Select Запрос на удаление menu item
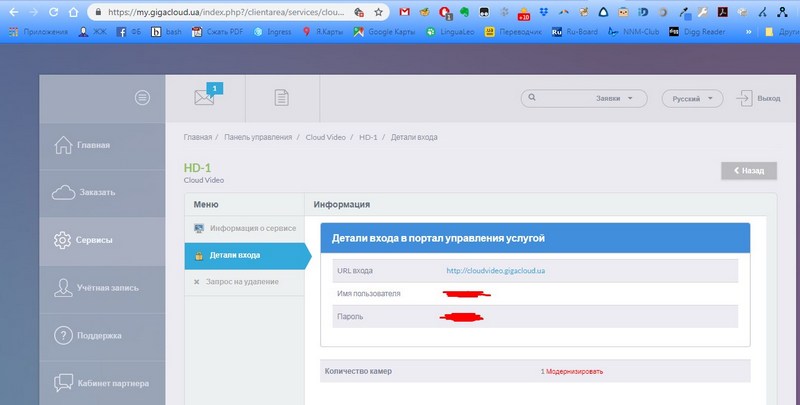800x405 pixels. 244,282
